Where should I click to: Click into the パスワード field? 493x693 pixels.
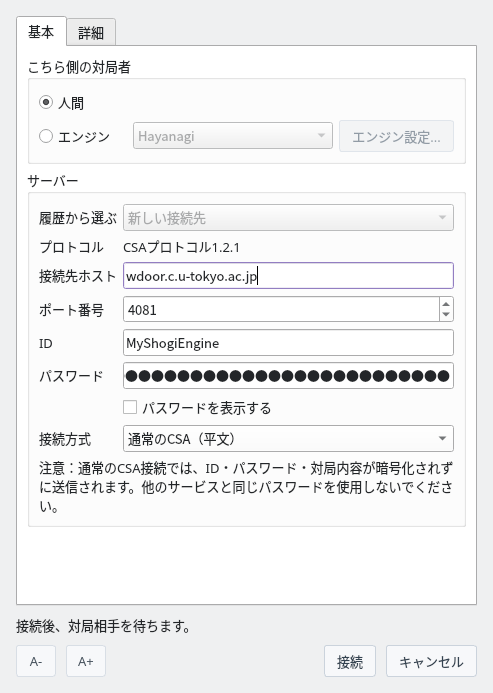tap(288, 376)
